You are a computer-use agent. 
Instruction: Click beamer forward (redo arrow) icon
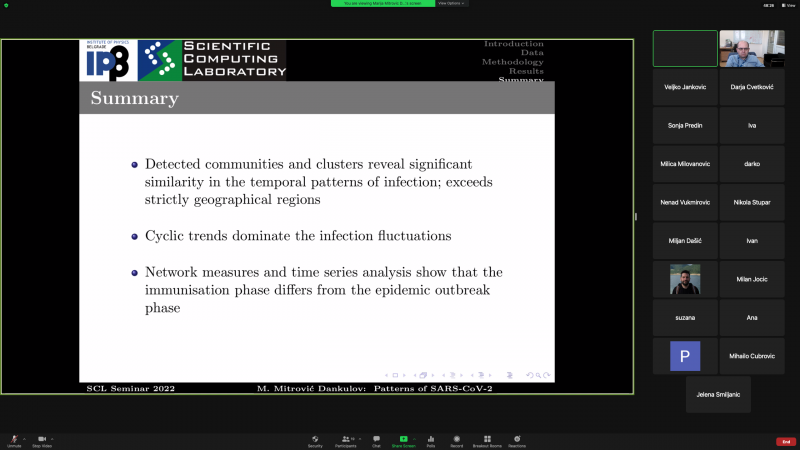[546, 376]
